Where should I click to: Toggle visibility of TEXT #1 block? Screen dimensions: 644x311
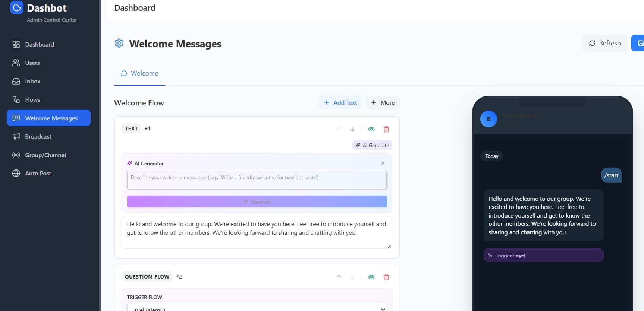coord(371,129)
